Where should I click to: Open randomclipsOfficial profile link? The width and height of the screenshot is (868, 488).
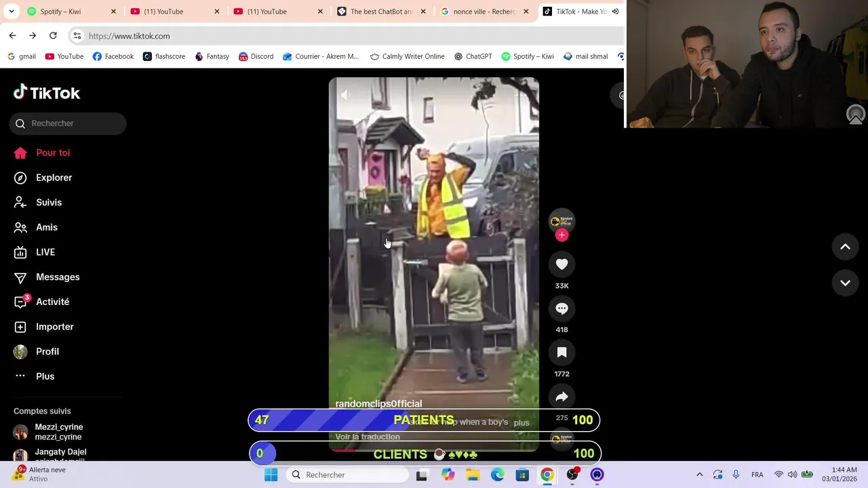tap(378, 404)
